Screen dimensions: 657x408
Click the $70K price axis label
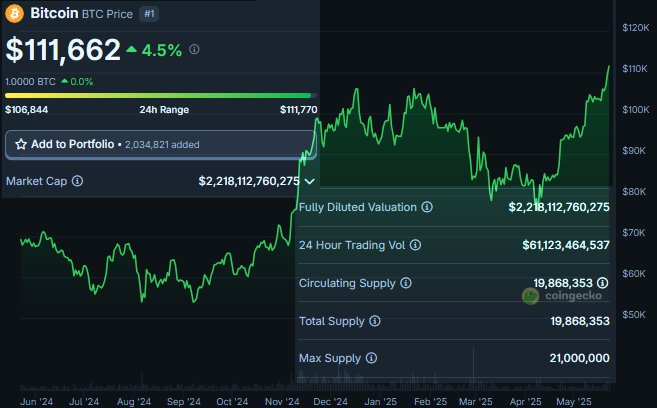click(x=634, y=232)
